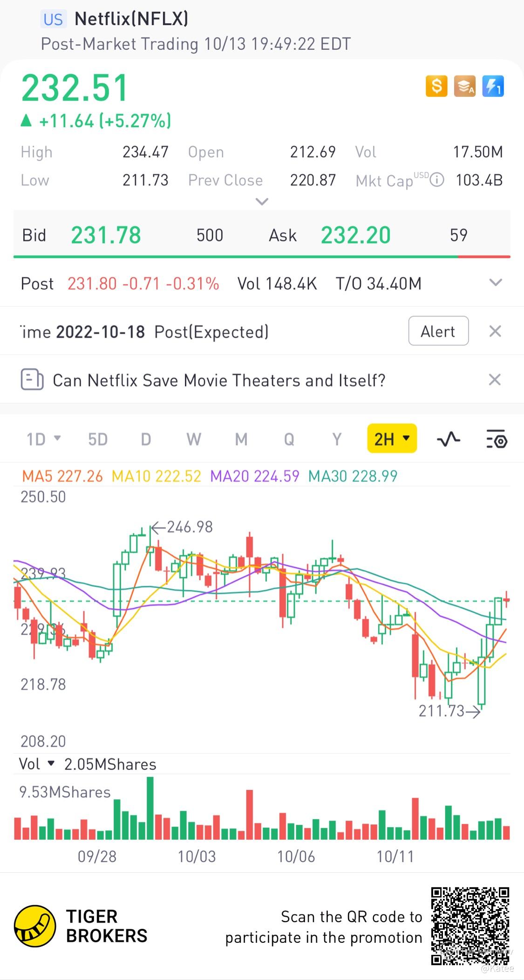Tap the current price 232.51
The height and width of the screenshot is (980, 524).
(x=75, y=88)
